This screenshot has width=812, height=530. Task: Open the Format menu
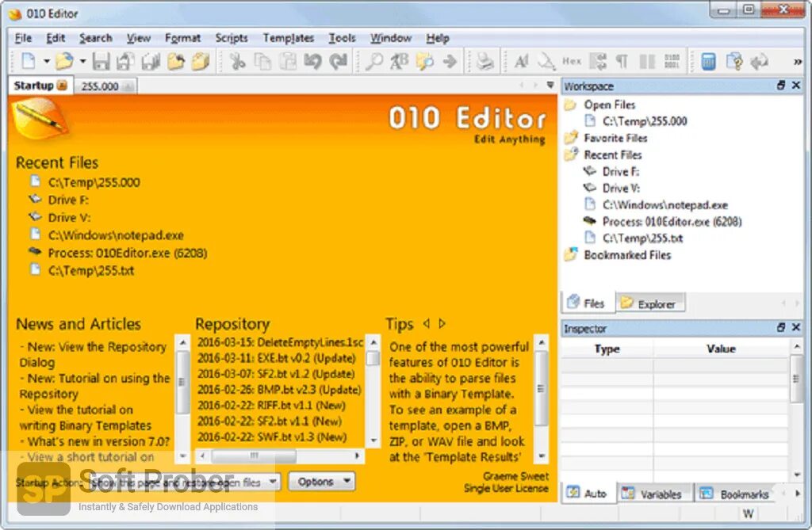point(182,38)
